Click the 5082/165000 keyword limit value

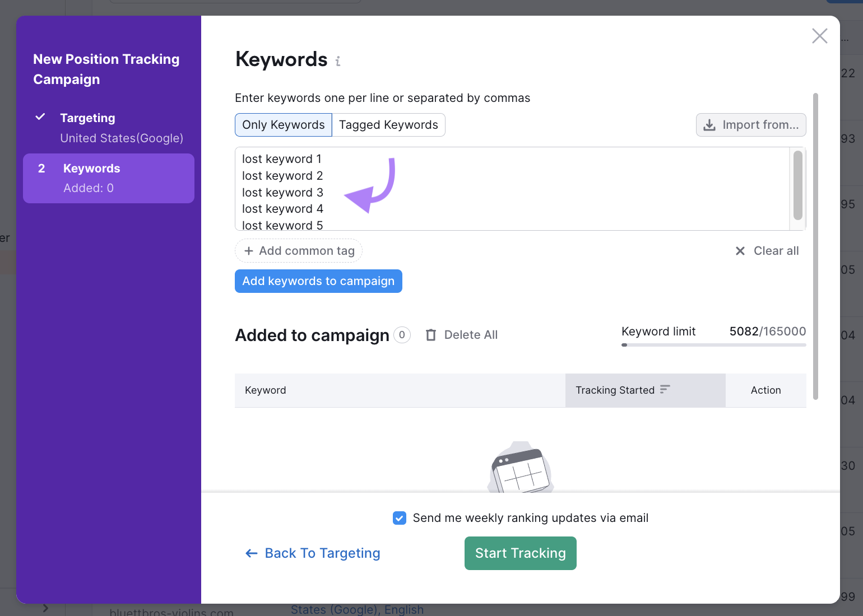click(768, 332)
